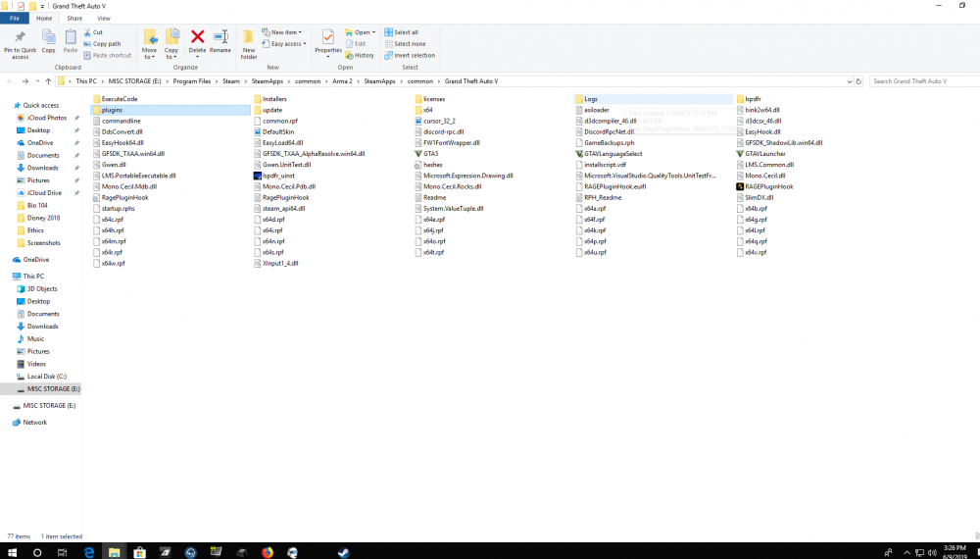Click the Up arrow navigation button

pyautogui.click(x=48, y=81)
